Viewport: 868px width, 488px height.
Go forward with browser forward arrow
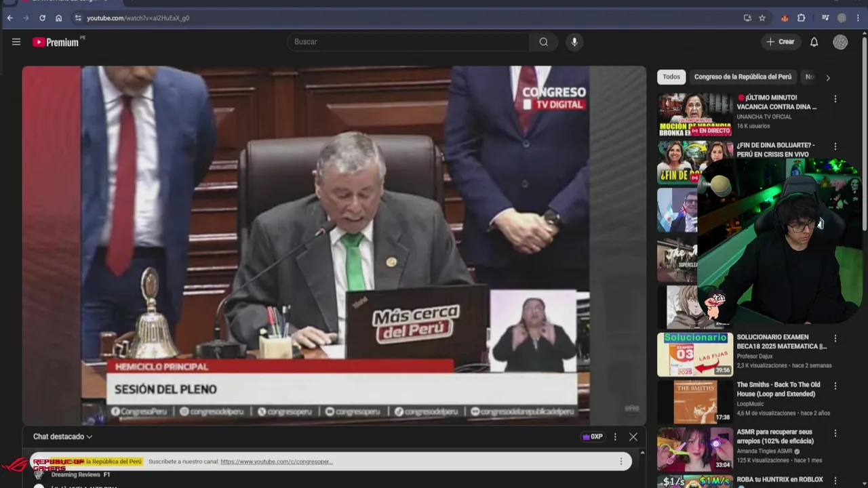coord(26,18)
